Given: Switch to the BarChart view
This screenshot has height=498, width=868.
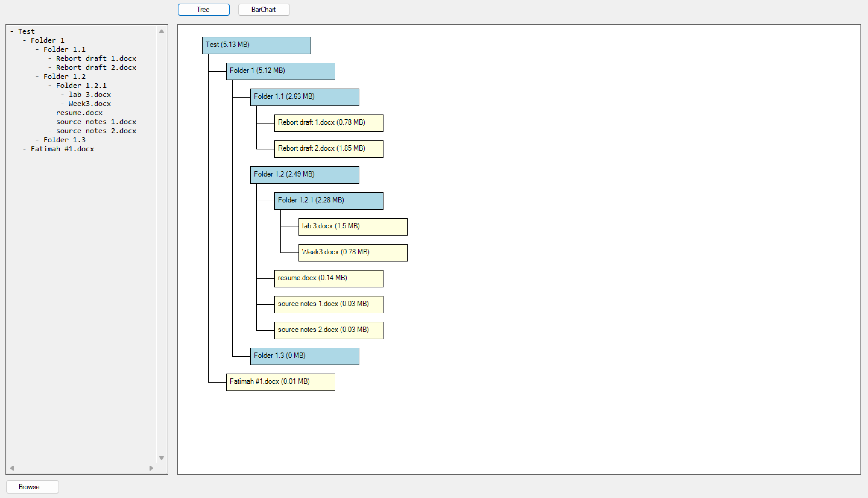Looking at the screenshot, I should (264, 10).
